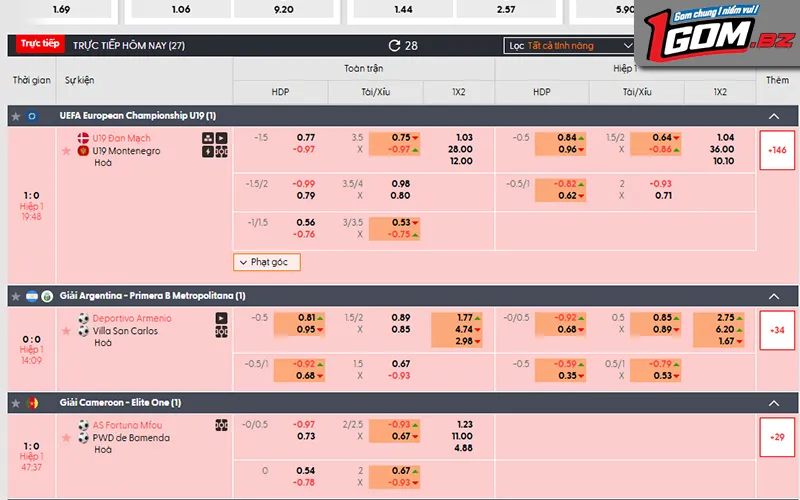The image size is (800, 500).
Task: Expand more markets with the +34 button
Action: tap(777, 330)
